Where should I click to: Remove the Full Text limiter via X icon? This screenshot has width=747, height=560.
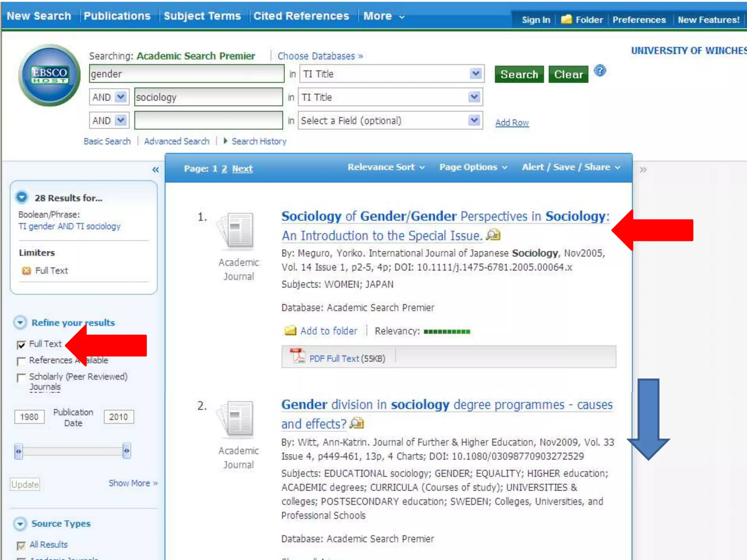[26, 271]
